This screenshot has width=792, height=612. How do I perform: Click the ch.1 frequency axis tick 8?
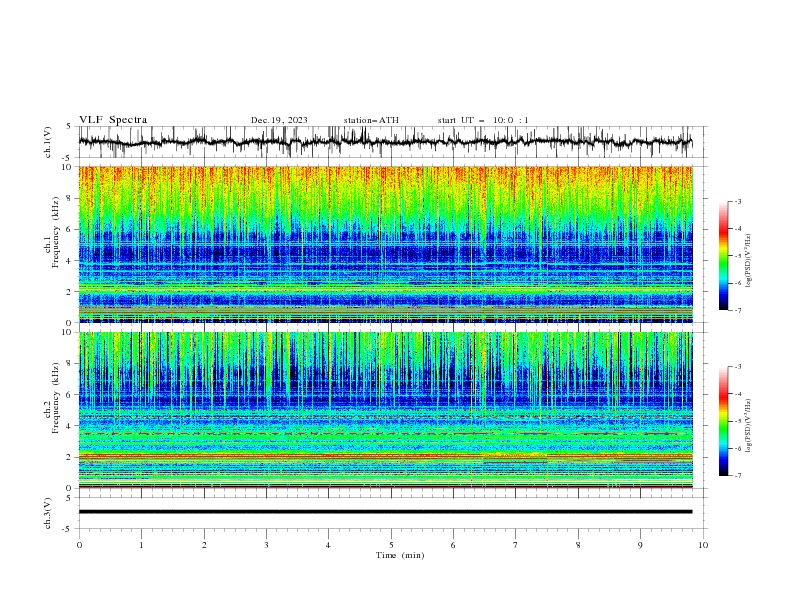[x=71, y=198]
